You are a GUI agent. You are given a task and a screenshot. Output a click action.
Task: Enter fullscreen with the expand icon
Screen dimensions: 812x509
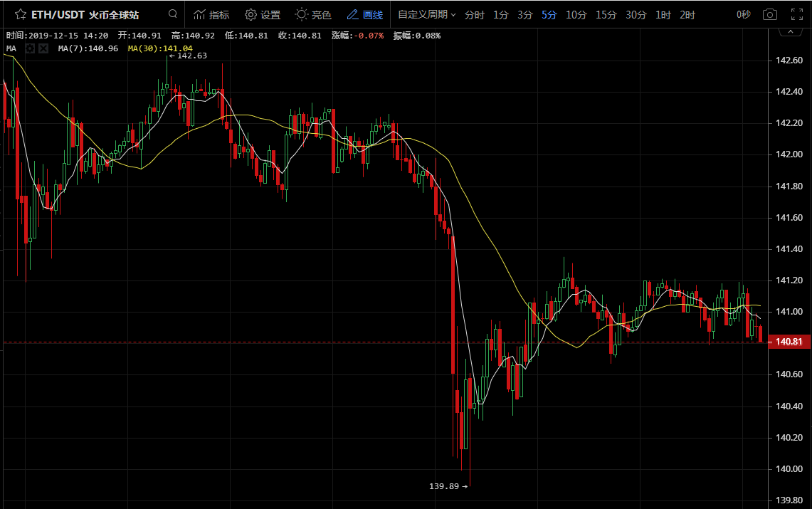pos(797,14)
